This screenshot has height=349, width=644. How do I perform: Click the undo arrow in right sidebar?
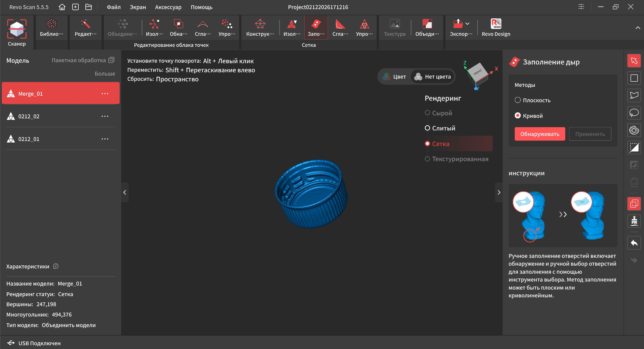point(634,243)
